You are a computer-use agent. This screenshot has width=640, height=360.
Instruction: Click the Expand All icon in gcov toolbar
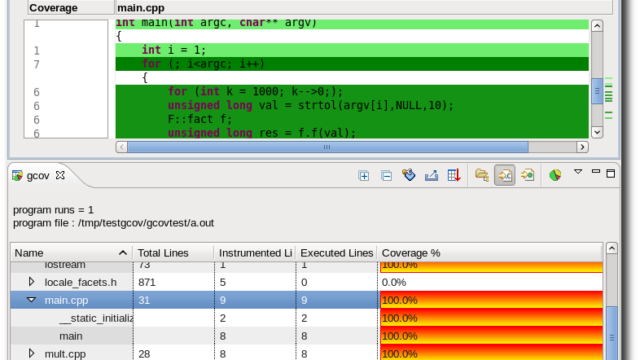[363, 176]
